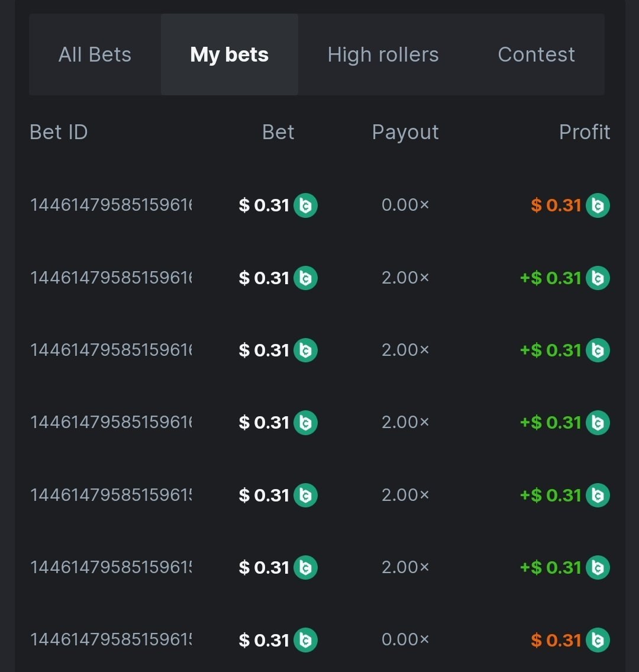Open the last row's Bet ID number
This screenshot has height=672, width=639.
(x=111, y=640)
